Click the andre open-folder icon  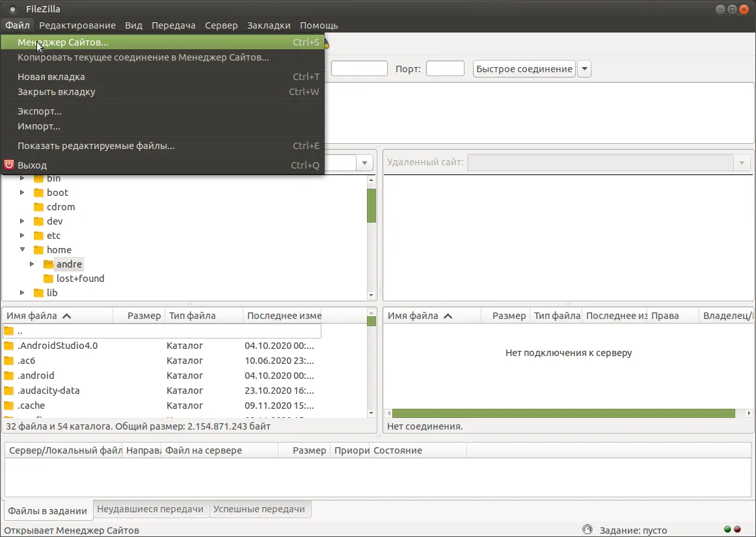[x=48, y=264]
